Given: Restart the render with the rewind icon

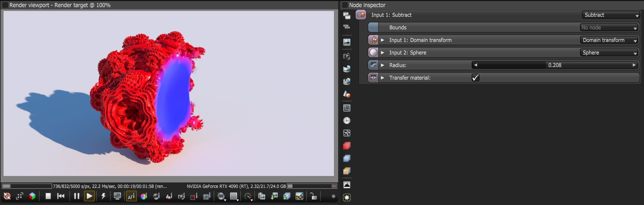Looking at the screenshot, I should tap(61, 196).
